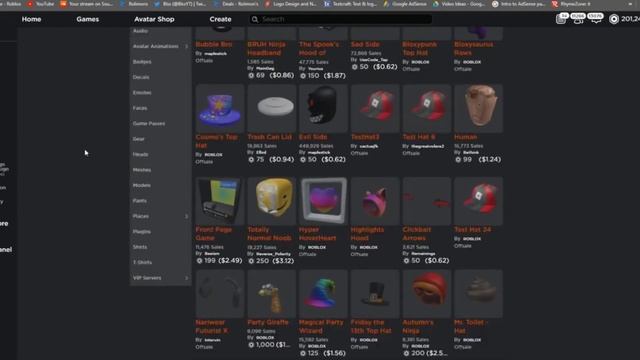Select Shirts category in sidebar

click(x=140, y=247)
